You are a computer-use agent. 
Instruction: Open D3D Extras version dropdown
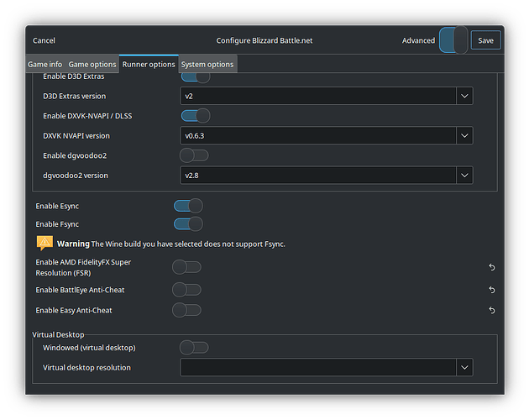[x=327, y=96]
